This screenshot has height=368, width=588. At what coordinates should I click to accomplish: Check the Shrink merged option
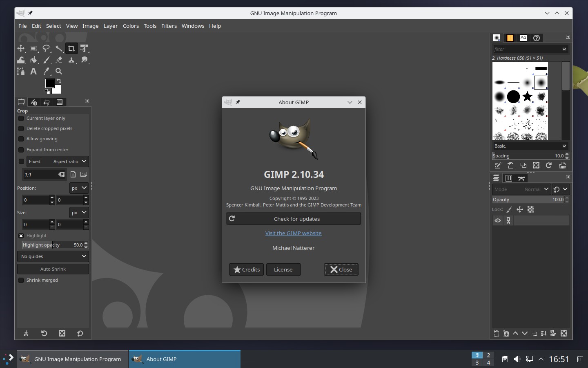(x=21, y=280)
